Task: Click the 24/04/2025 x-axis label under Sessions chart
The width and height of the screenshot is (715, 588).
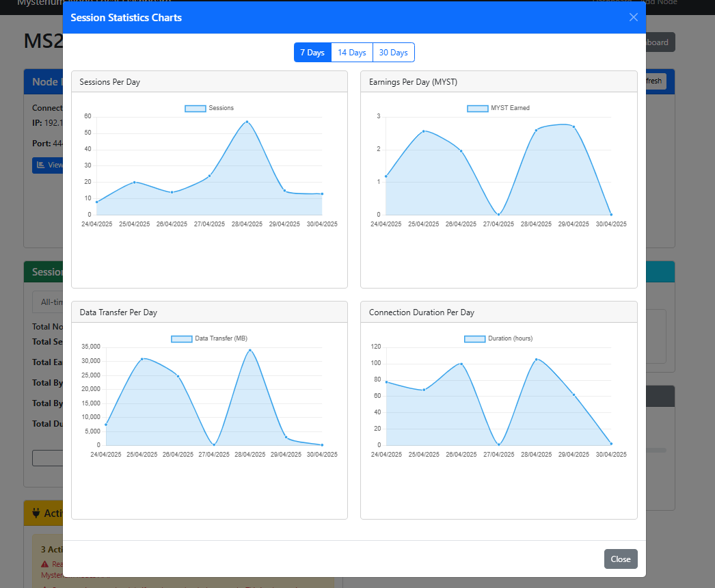Action: point(96,224)
